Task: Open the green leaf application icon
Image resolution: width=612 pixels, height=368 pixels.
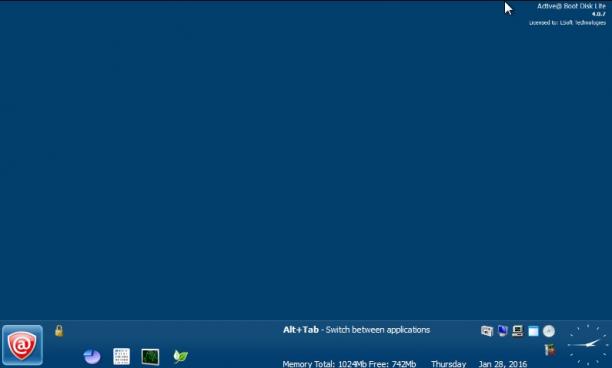Action: (x=180, y=356)
